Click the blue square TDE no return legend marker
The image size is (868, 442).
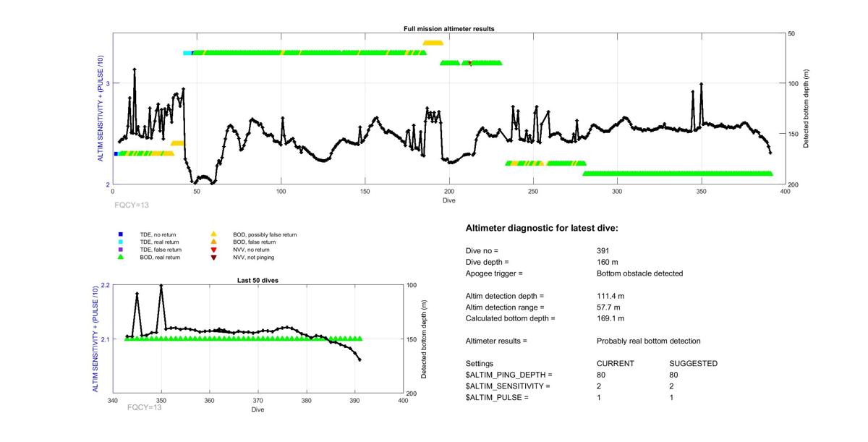click(x=121, y=234)
